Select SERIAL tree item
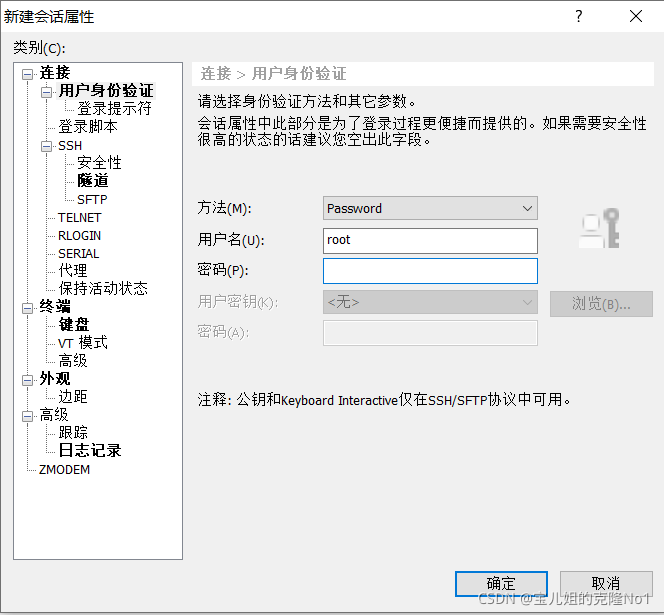Viewport: 664px width, 615px height. coord(78,254)
